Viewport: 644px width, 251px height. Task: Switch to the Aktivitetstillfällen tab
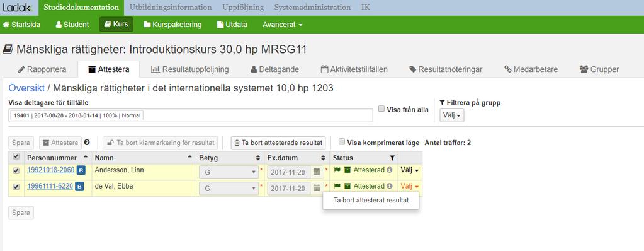(x=354, y=69)
